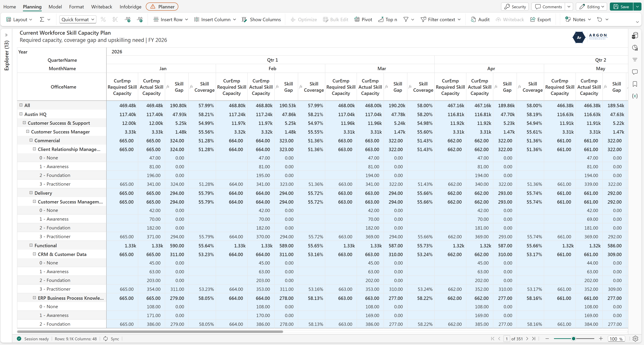Switch to the Writeback tab
Screen dimensions: 644x345
102,7
